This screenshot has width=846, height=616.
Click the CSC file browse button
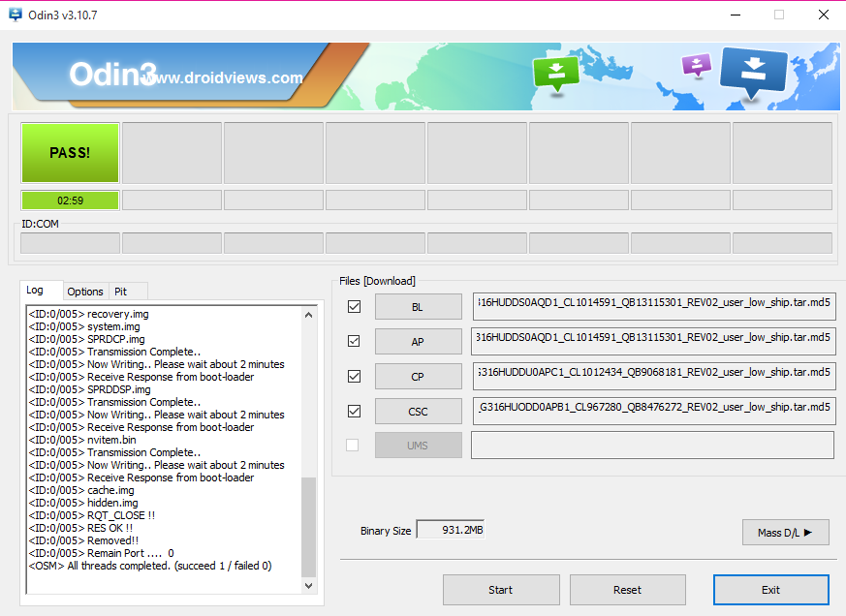click(x=418, y=412)
